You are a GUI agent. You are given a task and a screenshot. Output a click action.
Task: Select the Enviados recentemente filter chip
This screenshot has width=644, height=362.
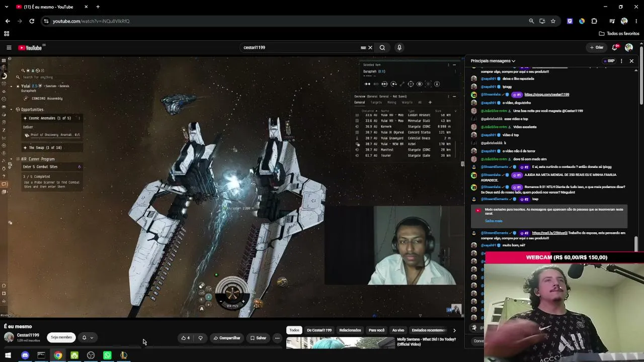click(x=429, y=330)
